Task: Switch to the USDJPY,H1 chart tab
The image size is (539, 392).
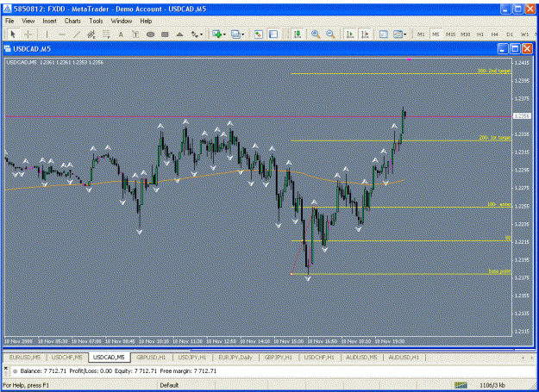Action: pyautogui.click(x=192, y=358)
